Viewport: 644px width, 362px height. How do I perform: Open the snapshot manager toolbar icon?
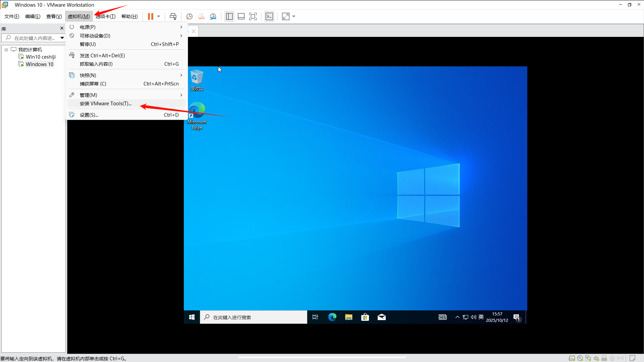[213, 16]
